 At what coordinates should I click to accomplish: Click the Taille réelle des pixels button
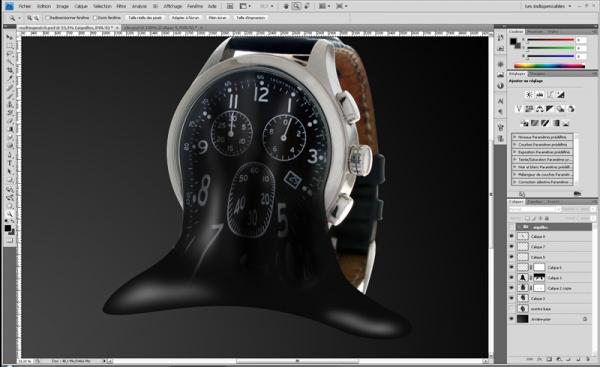coord(145,18)
